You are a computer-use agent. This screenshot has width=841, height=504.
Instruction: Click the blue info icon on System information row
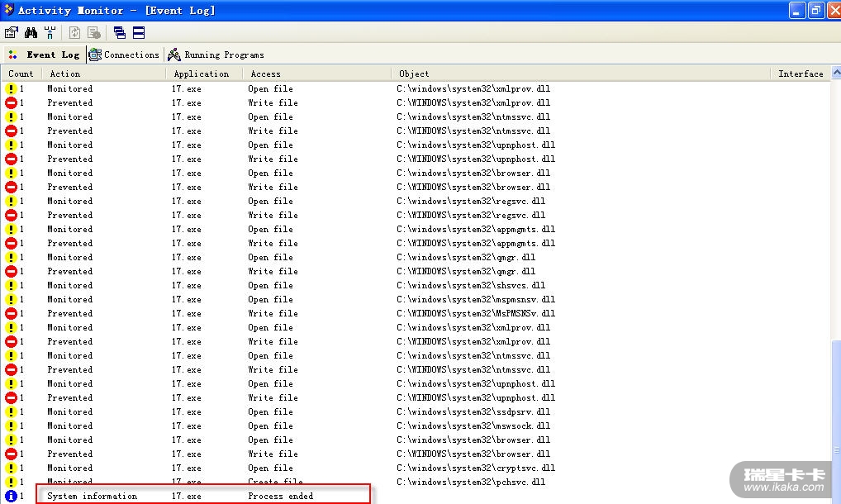coord(11,496)
